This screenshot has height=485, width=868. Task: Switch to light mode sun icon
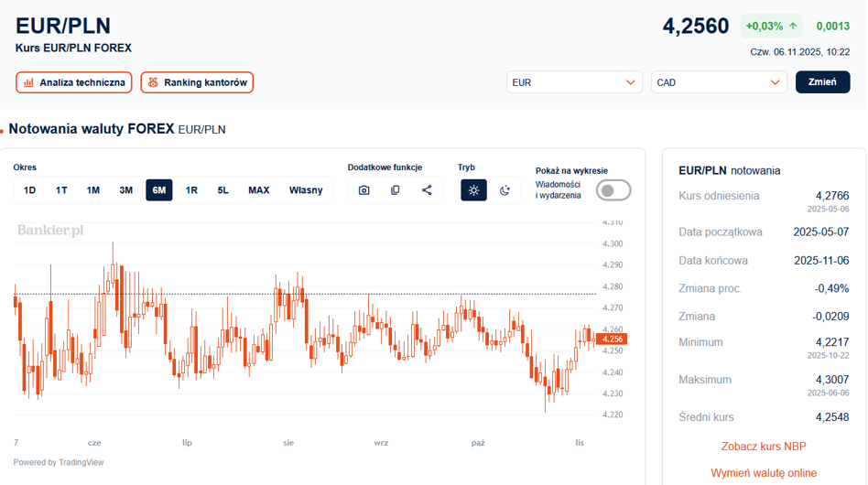[473, 190]
